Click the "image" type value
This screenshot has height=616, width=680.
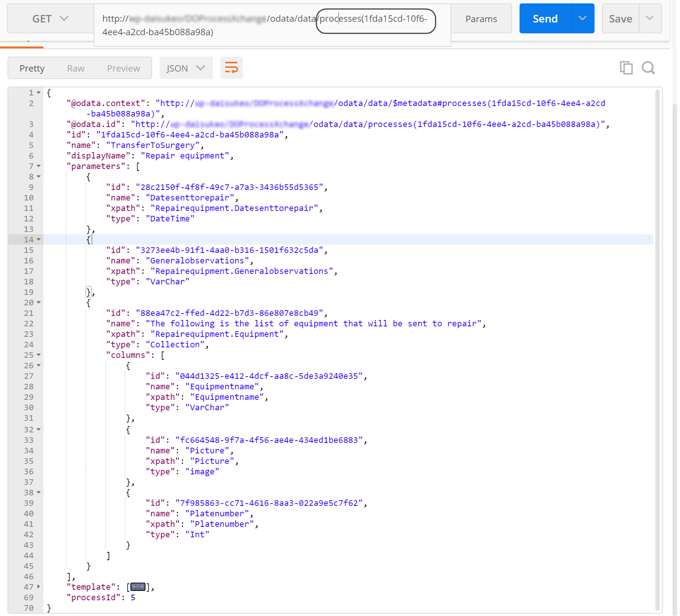202,472
